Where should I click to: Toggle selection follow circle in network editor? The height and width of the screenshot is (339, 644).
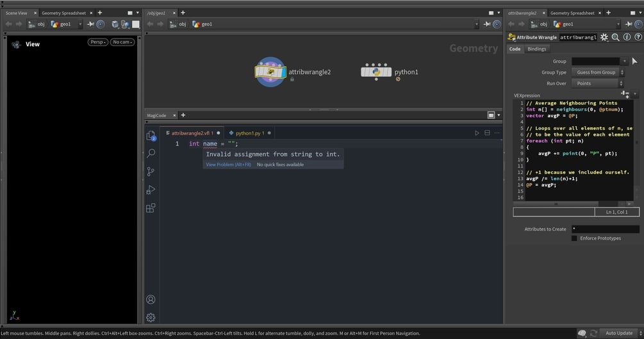[497, 24]
